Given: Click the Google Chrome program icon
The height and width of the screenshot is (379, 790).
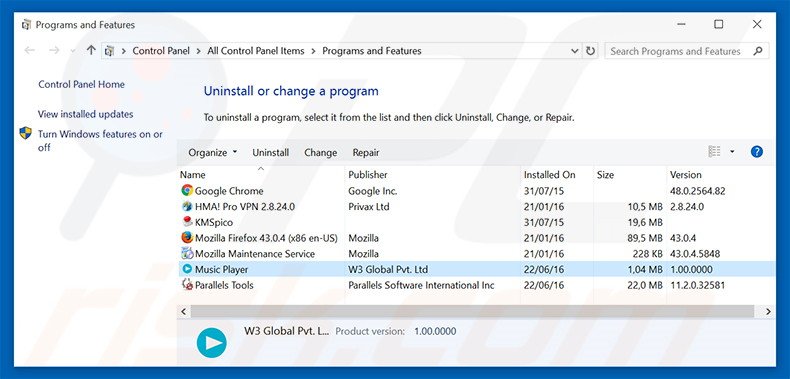Looking at the screenshot, I should (x=187, y=191).
